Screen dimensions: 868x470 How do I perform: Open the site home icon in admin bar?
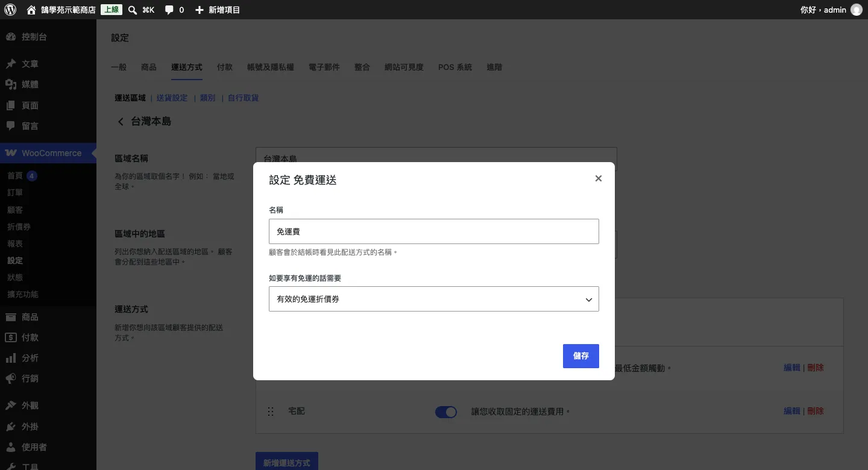click(x=31, y=10)
